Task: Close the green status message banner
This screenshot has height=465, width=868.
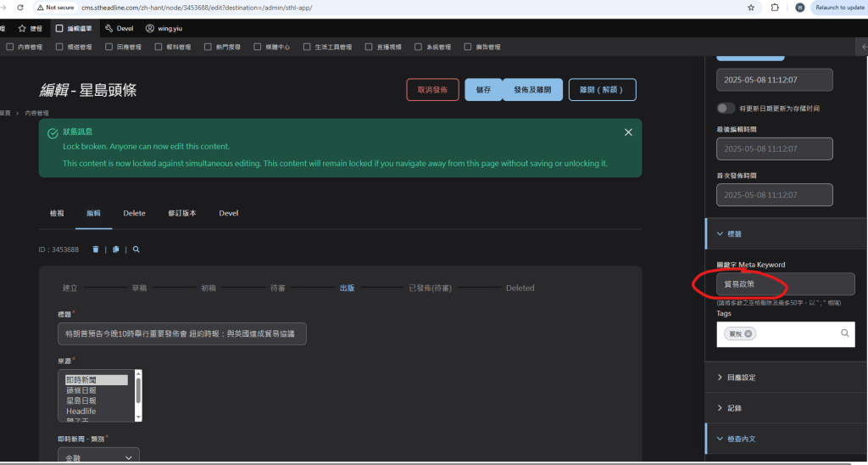Action: pos(628,132)
